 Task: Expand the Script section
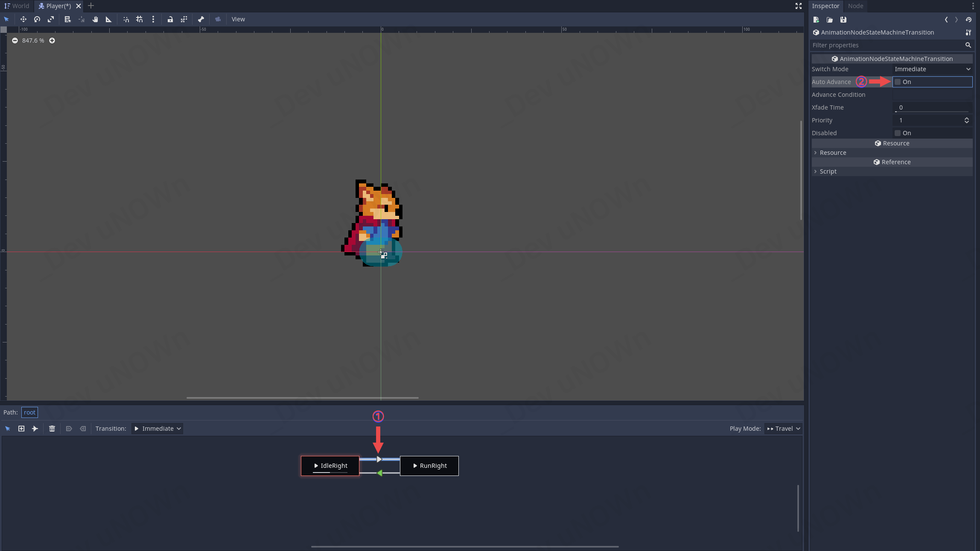828,171
